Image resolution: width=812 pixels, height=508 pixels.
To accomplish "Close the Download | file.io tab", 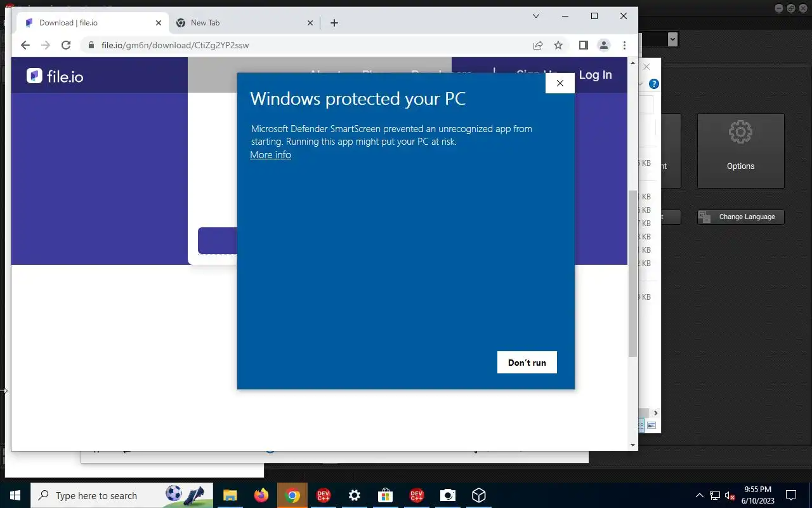I will pos(159,23).
